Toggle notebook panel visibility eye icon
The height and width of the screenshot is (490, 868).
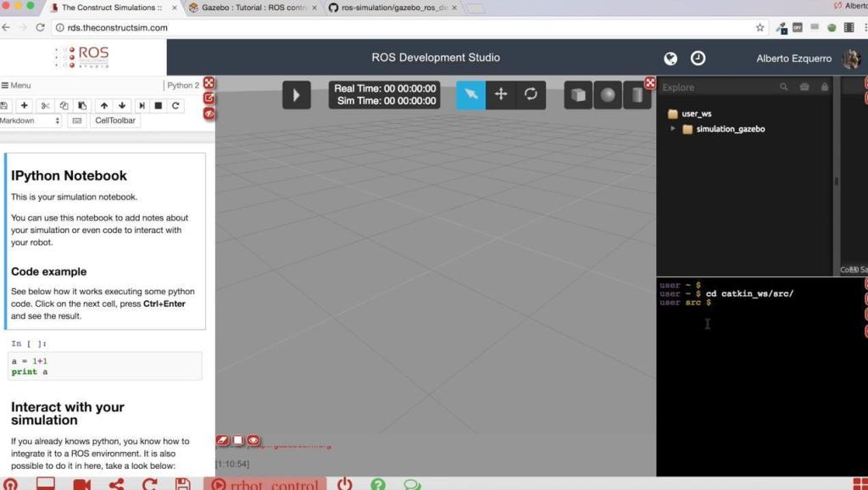[x=209, y=114]
